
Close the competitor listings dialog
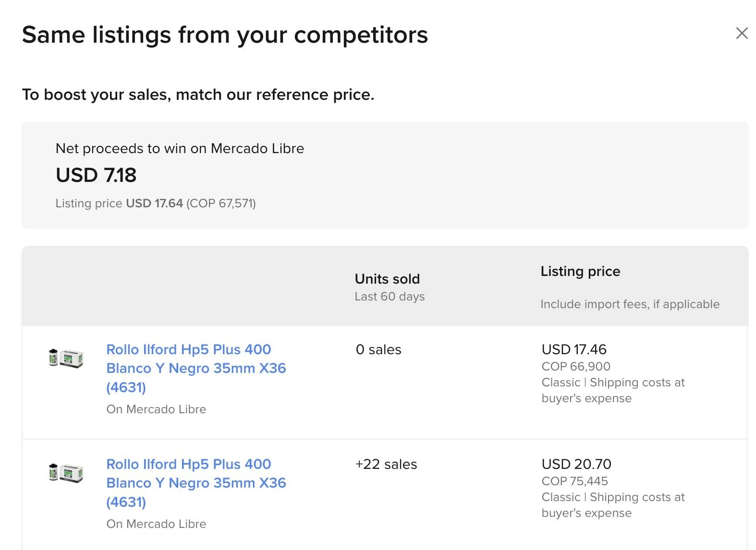742,33
